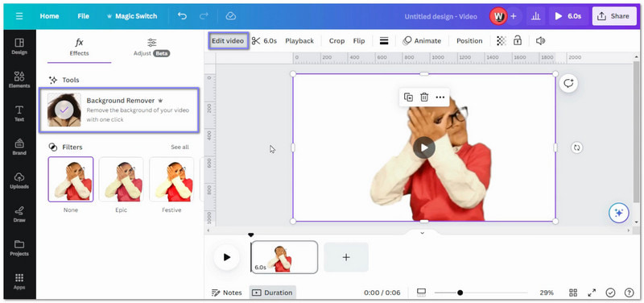Screen dimensions: 644x303
Task: Click the 29% zoom level
Action: tap(547, 293)
